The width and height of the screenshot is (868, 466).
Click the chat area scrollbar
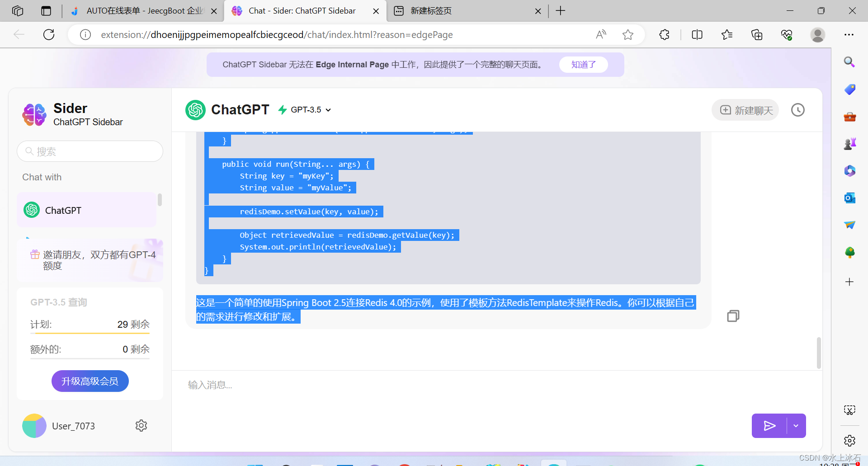click(x=819, y=353)
